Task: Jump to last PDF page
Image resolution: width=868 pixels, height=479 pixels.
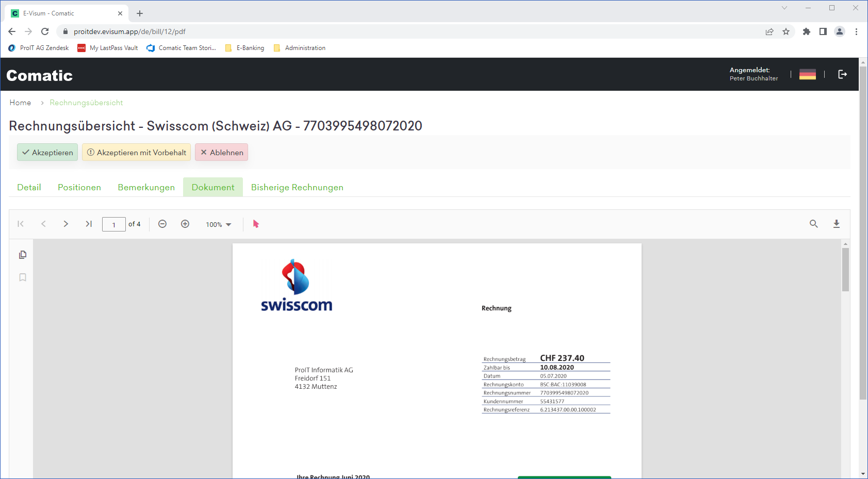Action: click(x=89, y=224)
